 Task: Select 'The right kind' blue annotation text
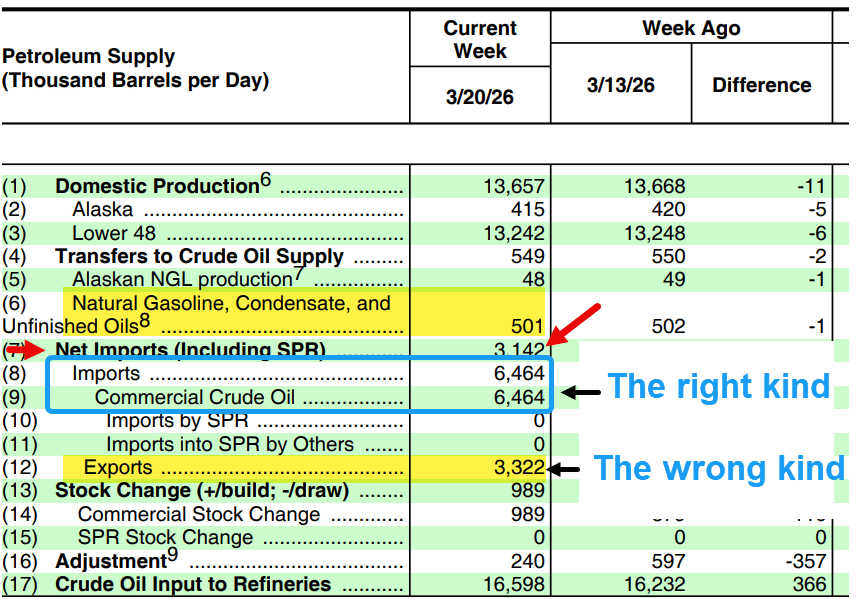point(719,386)
